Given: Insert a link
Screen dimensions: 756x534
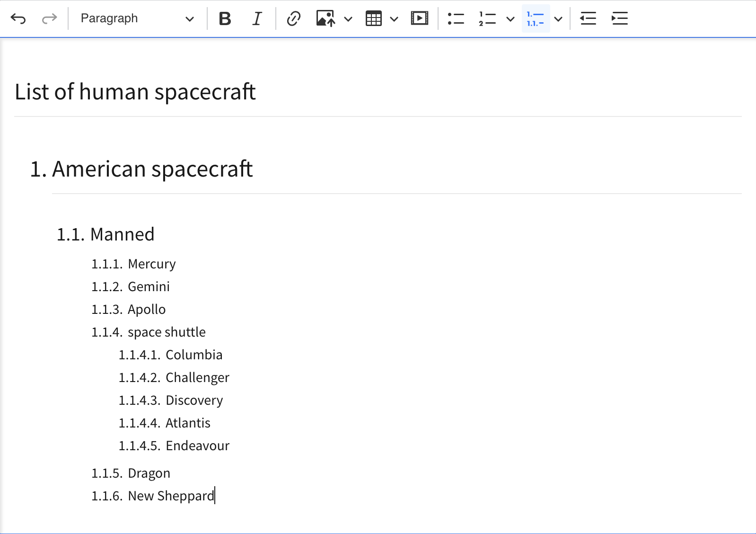Looking at the screenshot, I should click(294, 18).
